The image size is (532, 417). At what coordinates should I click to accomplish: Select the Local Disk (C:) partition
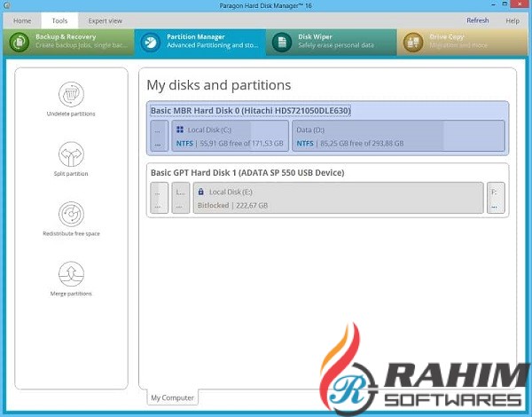tap(230, 136)
